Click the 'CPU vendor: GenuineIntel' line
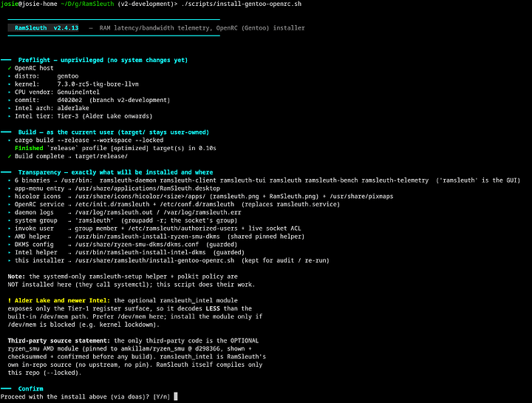 click(54, 92)
